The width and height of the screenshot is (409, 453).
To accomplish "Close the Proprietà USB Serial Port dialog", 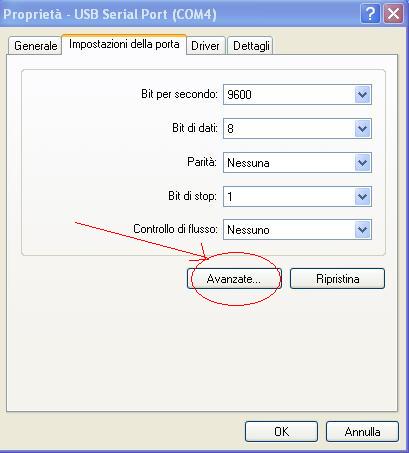I will 394,14.
